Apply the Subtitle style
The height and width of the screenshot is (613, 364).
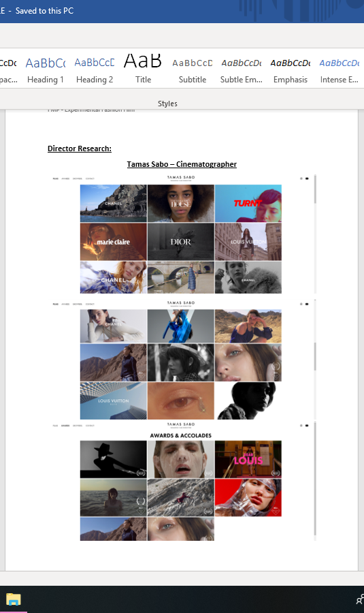click(x=193, y=70)
